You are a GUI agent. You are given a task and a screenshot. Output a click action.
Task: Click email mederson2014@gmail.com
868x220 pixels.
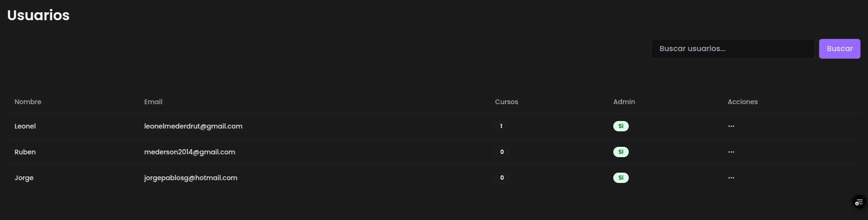189,152
